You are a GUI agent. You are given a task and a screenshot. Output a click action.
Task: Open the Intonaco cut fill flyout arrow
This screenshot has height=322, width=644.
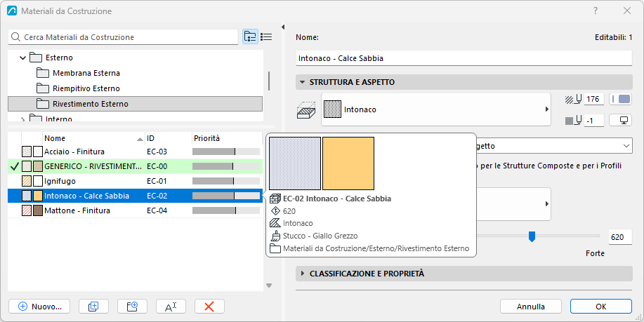click(x=546, y=109)
